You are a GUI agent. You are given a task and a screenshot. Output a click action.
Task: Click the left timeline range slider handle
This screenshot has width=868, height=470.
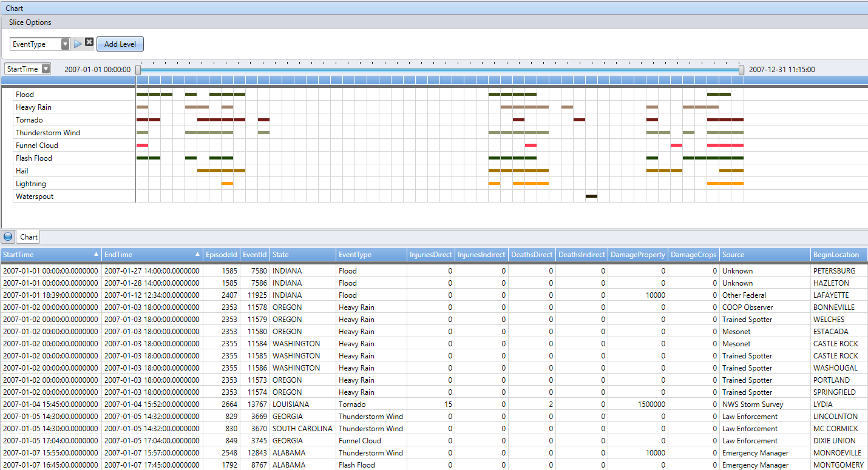[138, 69]
